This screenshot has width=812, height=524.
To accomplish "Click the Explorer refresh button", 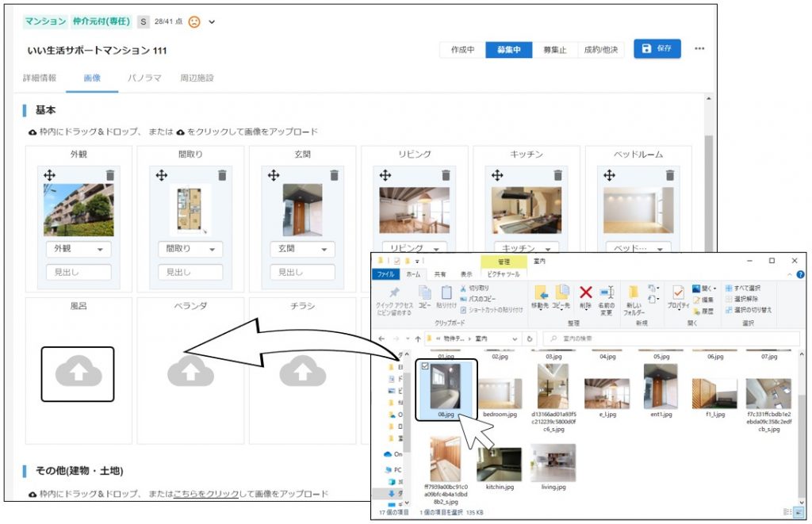I will (529, 338).
